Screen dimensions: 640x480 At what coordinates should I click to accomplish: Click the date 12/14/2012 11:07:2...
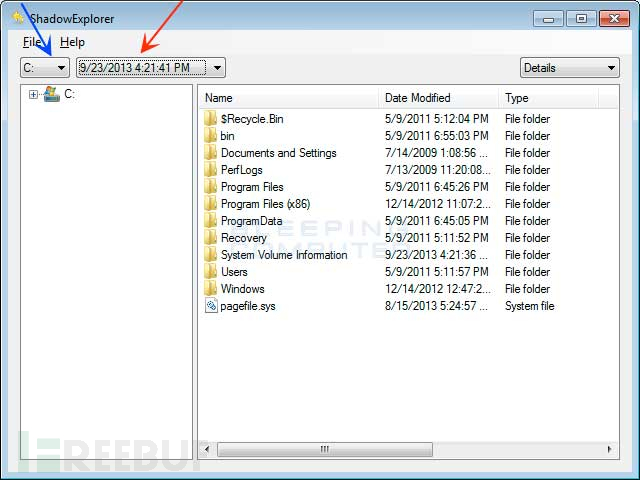[x=438, y=204]
